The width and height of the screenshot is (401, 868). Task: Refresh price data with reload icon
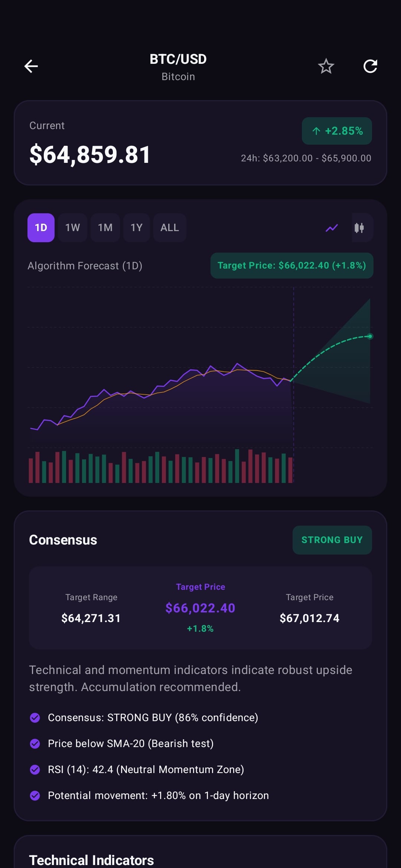pyautogui.click(x=370, y=66)
